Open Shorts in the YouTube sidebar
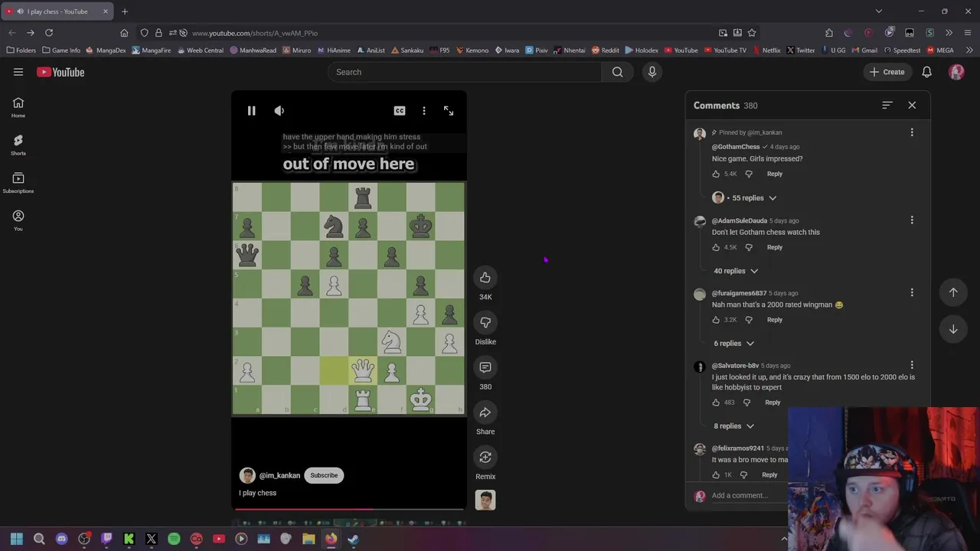Screen dimensions: 980x551 18,145
